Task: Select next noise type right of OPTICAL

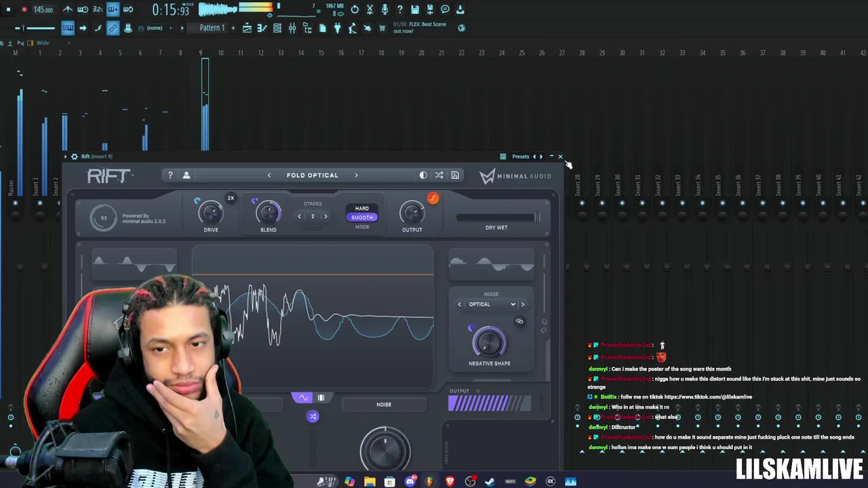Action: 523,304
